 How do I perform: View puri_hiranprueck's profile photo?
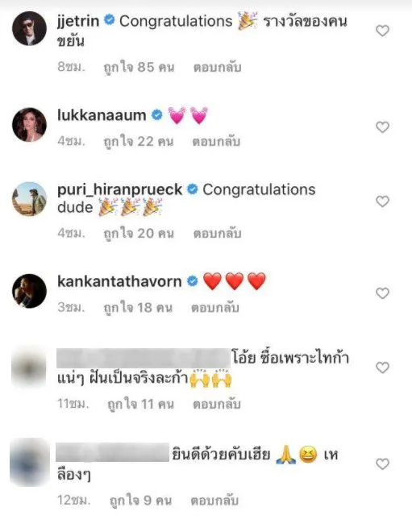click(29, 199)
